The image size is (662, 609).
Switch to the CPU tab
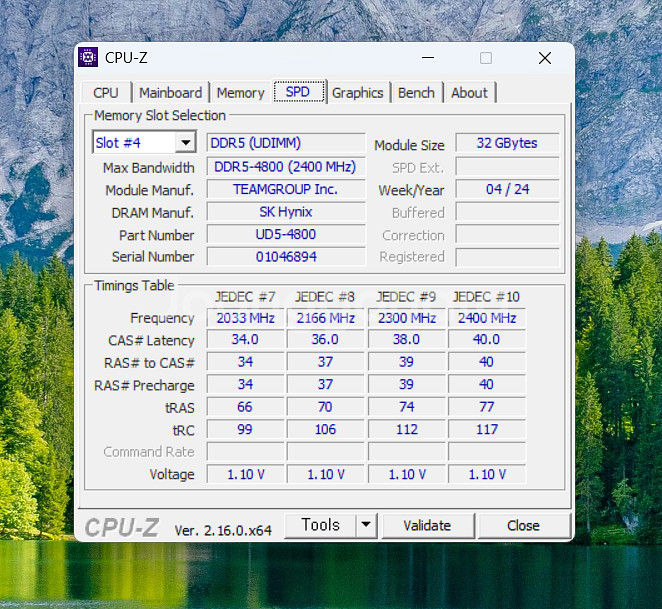tap(106, 93)
